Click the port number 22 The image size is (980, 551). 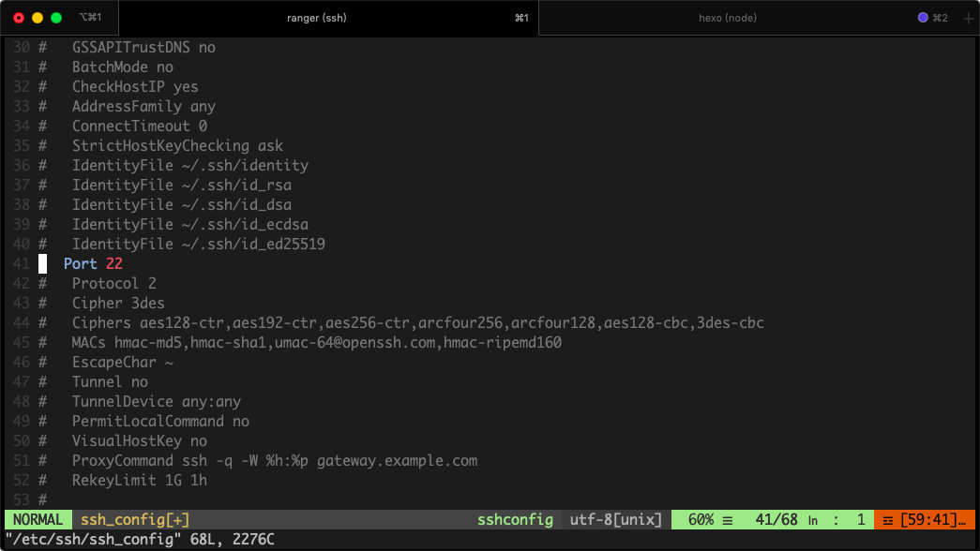(x=114, y=264)
